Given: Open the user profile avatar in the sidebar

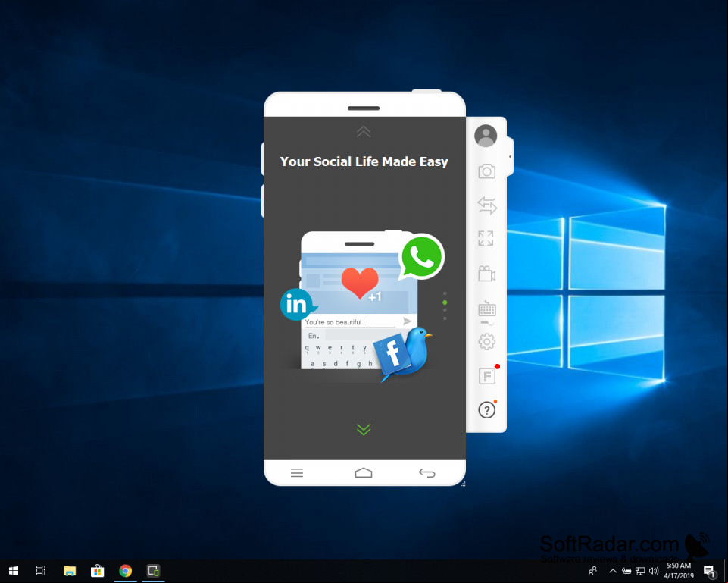Looking at the screenshot, I should 486,136.
